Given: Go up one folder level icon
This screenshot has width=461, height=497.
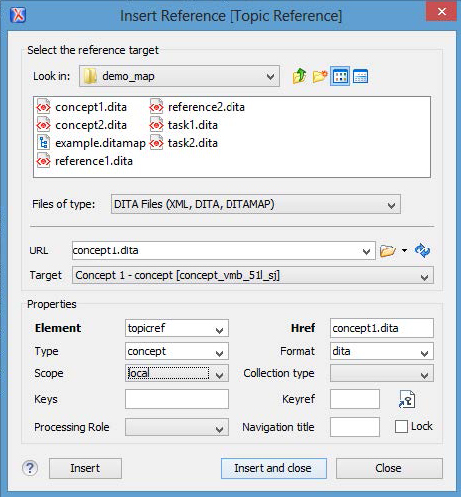Looking at the screenshot, I should tap(299, 76).
